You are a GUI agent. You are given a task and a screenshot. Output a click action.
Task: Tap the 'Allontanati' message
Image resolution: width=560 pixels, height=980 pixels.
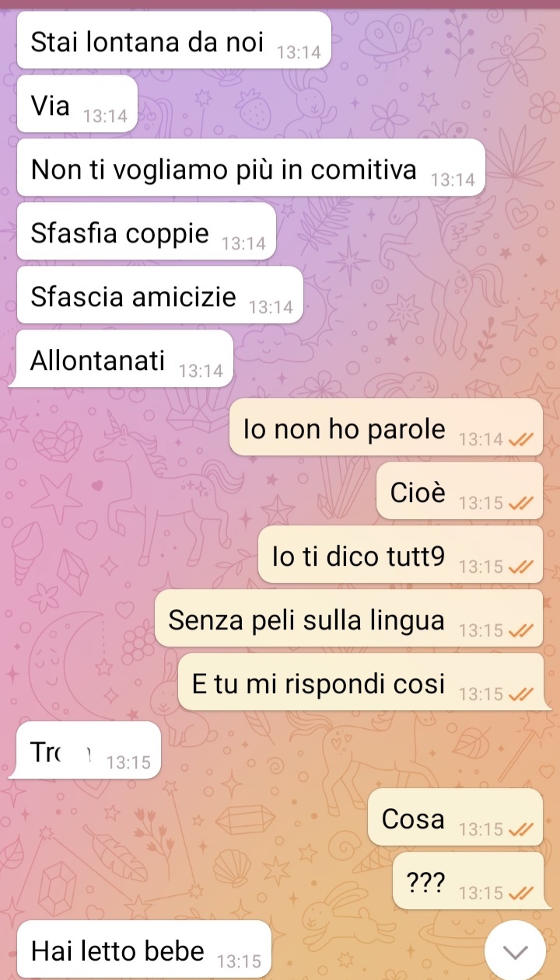[121, 359]
